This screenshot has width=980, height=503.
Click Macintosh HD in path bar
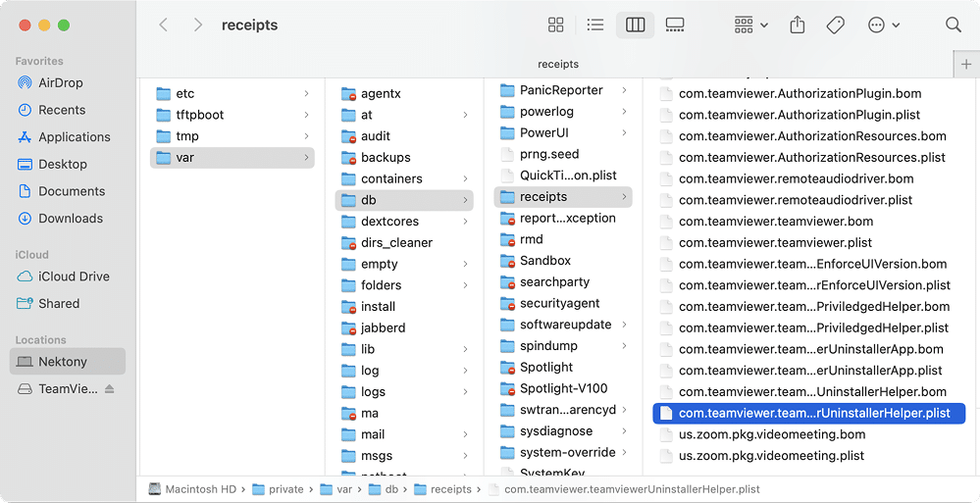click(x=192, y=489)
